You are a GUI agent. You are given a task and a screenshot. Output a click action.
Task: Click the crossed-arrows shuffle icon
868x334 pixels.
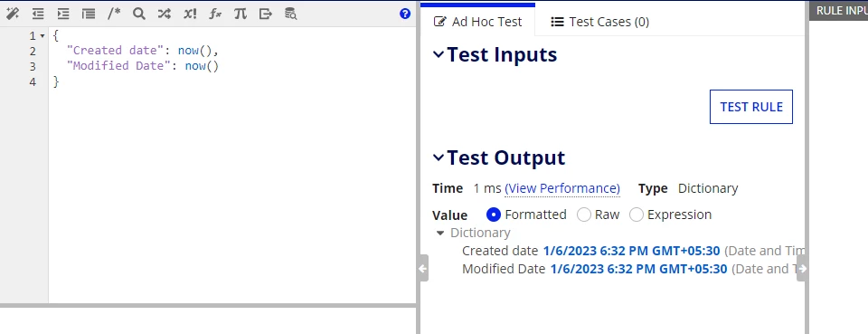pyautogui.click(x=164, y=14)
